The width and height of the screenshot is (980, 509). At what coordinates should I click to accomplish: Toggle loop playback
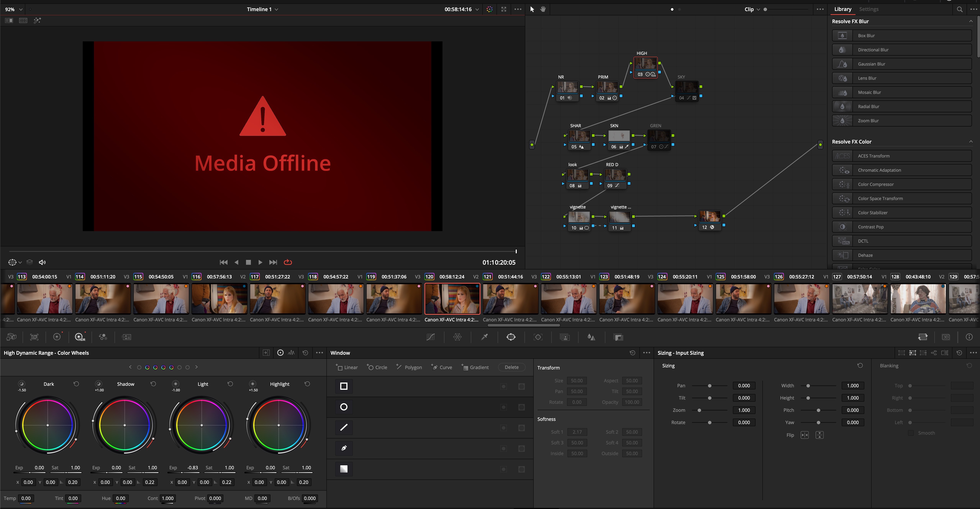tap(288, 262)
